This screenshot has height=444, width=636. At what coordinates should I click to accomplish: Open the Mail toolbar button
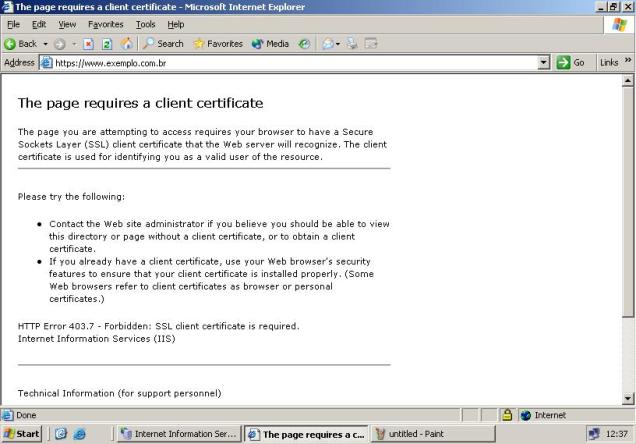pyautogui.click(x=328, y=44)
